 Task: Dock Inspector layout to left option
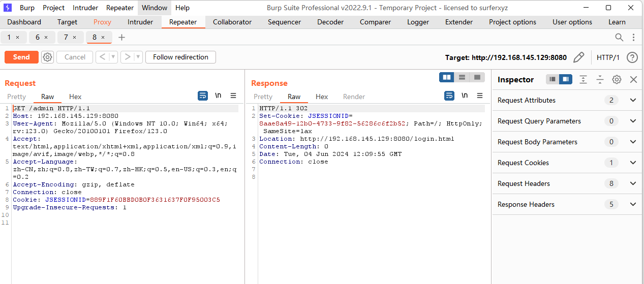click(x=553, y=79)
